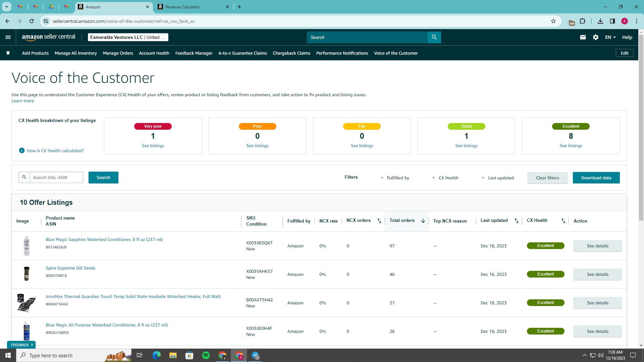The width and height of the screenshot is (644, 362).
Task: Reload the page
Action: point(32,21)
